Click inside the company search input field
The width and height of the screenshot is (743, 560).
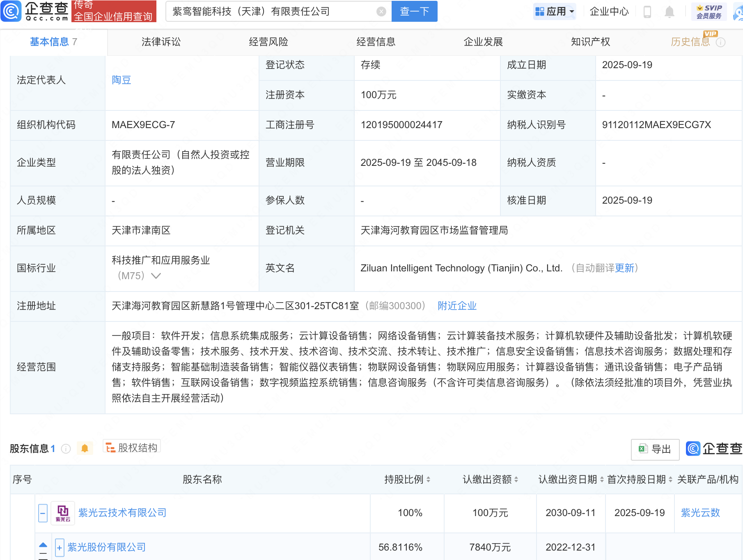(267, 11)
